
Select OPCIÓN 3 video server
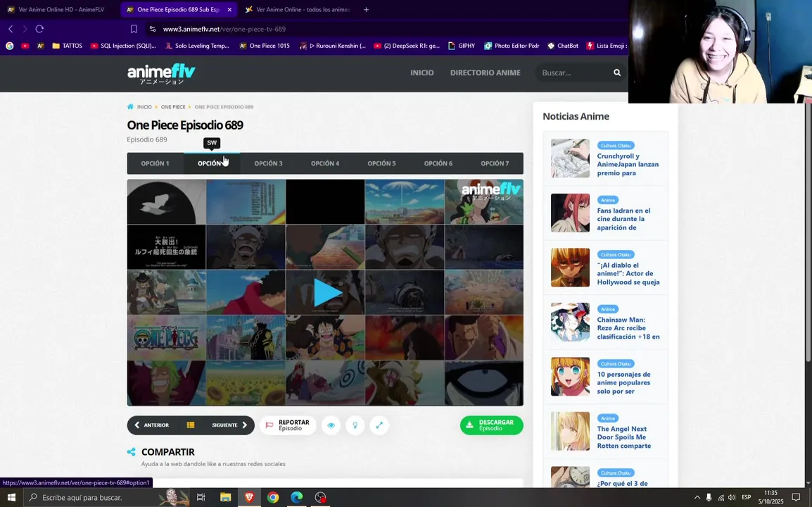click(268, 163)
